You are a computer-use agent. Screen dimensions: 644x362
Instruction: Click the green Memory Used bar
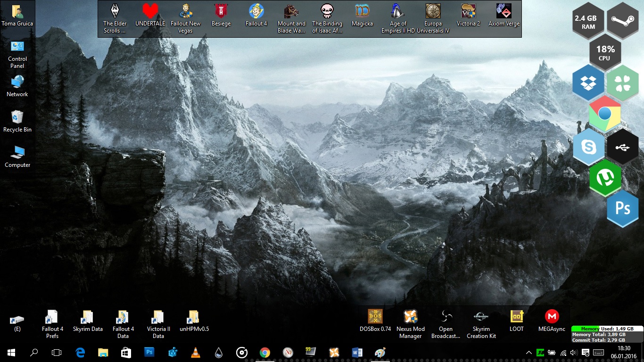tap(586, 329)
